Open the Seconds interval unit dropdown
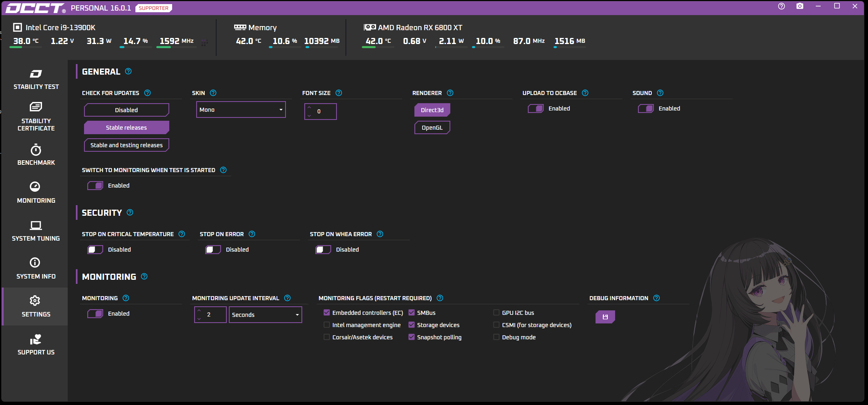868x405 pixels. (x=266, y=315)
